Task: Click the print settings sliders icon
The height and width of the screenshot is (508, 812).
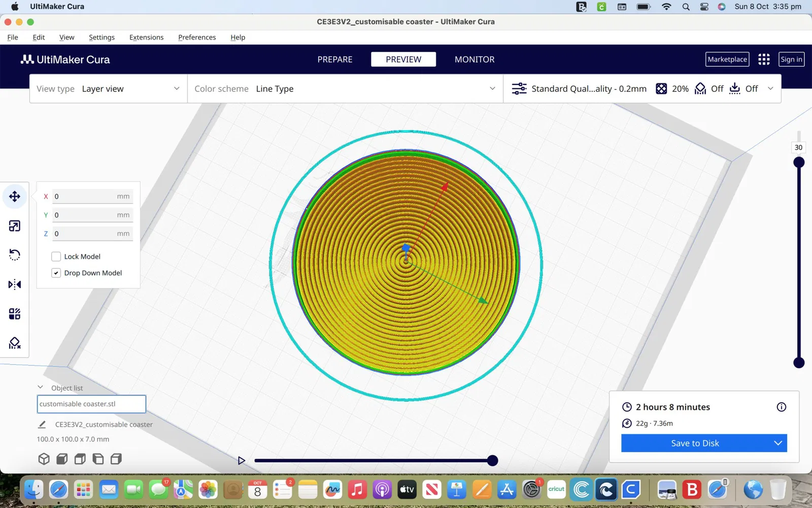Action: (519, 89)
